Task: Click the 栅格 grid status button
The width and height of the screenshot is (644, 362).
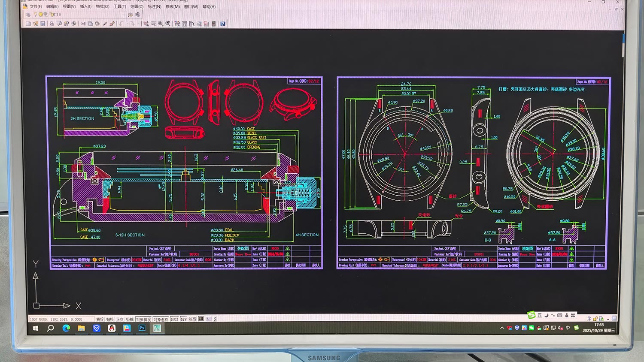Action: 110,319
